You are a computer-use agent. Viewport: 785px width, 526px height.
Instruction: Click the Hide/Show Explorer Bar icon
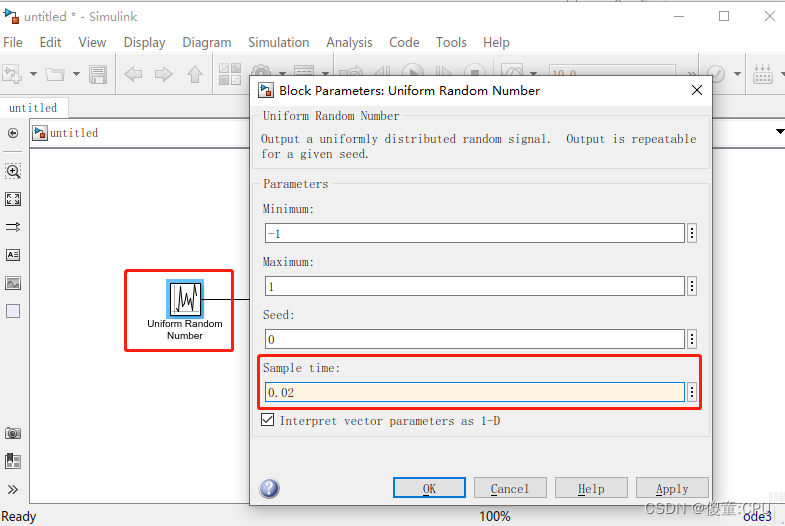13,133
